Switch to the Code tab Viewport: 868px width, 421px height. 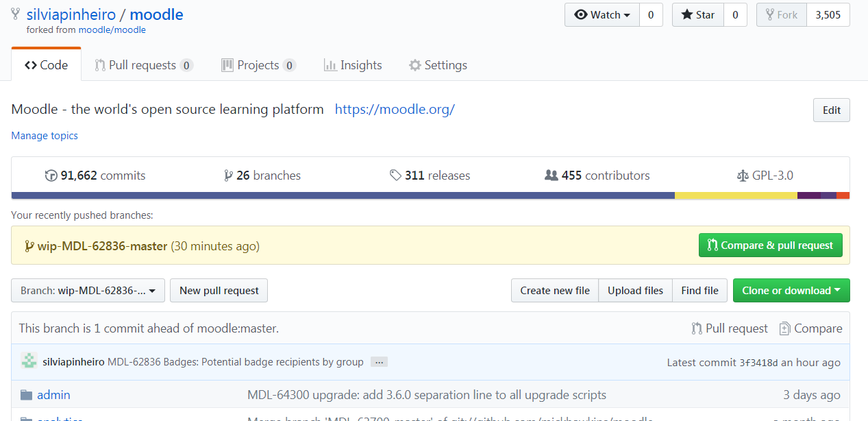(47, 65)
